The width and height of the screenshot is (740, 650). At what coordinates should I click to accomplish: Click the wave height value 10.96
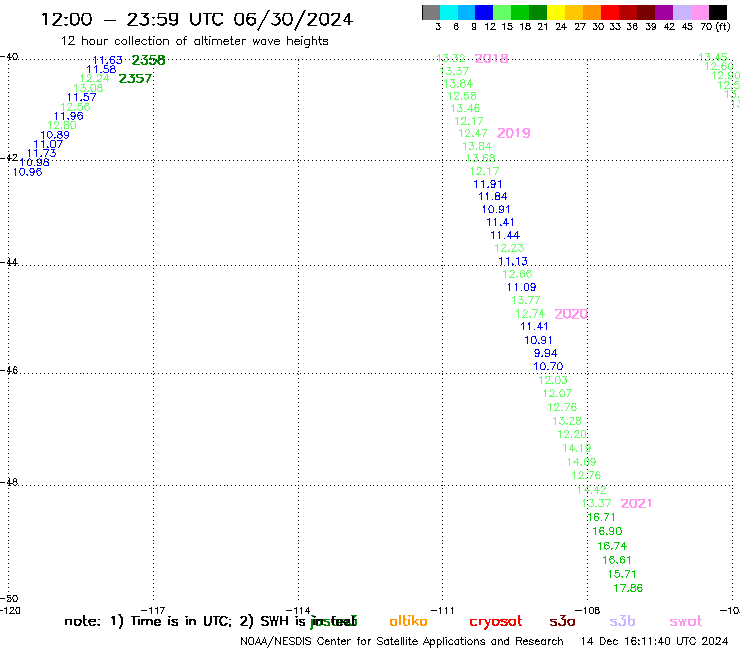(27, 172)
